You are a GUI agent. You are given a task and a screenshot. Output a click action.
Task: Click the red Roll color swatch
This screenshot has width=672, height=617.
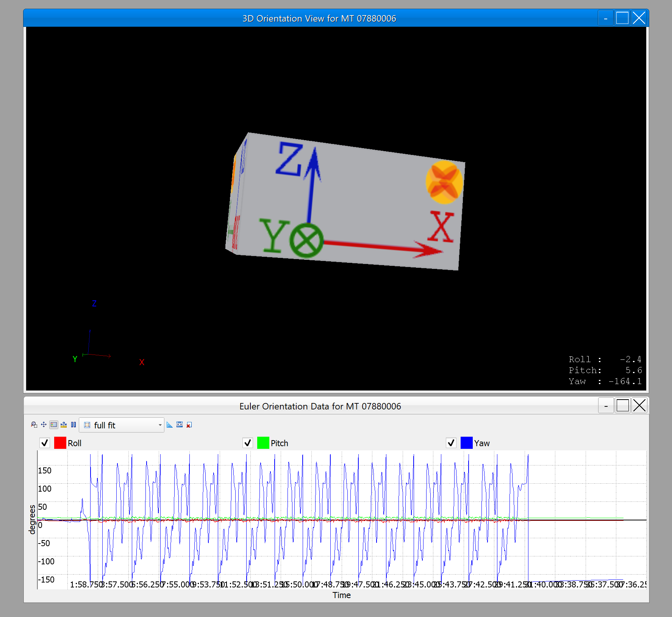point(59,443)
